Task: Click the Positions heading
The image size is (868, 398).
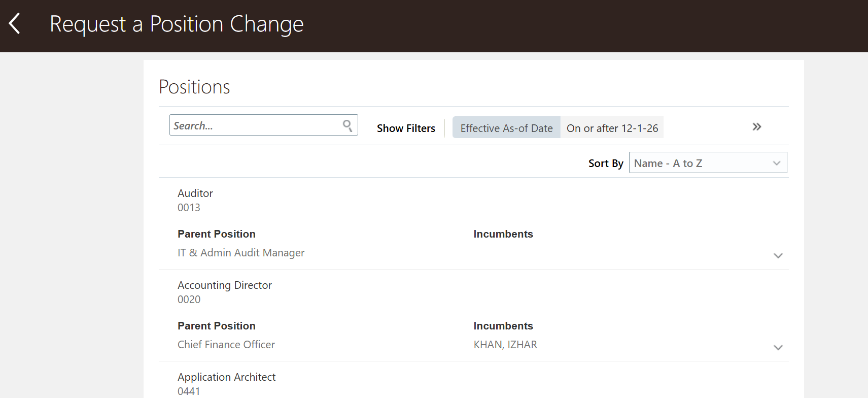Action: pyautogui.click(x=194, y=87)
